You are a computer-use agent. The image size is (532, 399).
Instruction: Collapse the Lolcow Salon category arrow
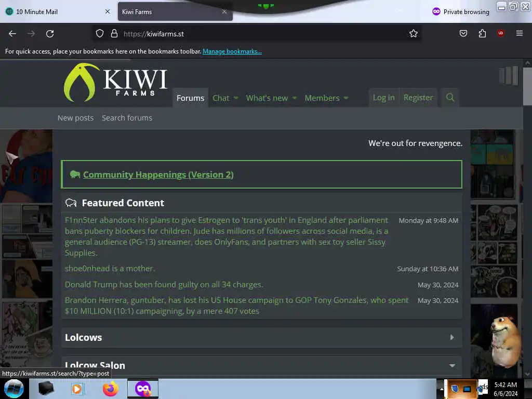(452, 365)
